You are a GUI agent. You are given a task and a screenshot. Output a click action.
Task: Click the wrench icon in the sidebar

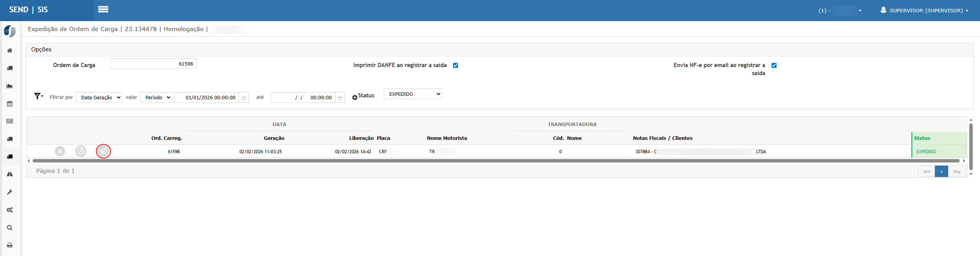coord(10,192)
